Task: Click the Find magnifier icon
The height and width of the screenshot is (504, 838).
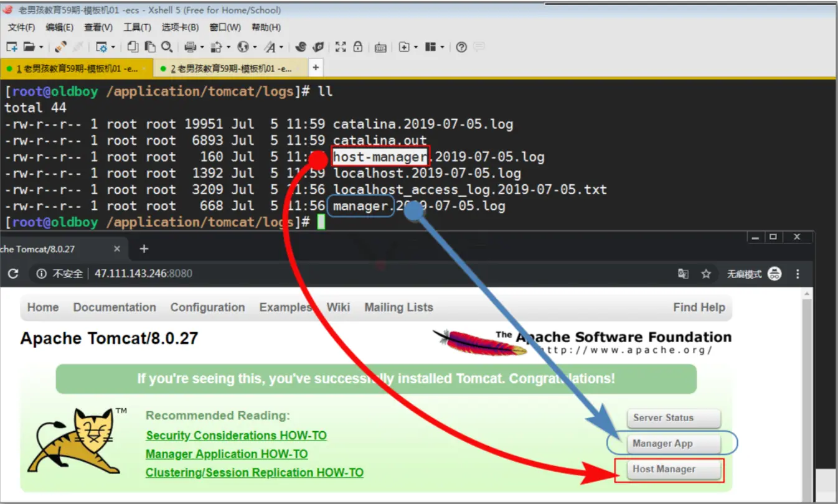Action: [166, 47]
